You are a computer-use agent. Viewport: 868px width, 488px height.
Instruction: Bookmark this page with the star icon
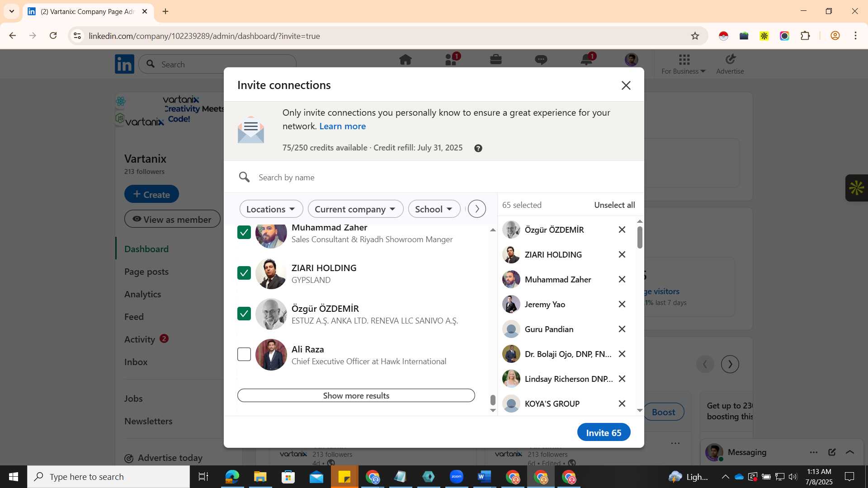(x=695, y=36)
